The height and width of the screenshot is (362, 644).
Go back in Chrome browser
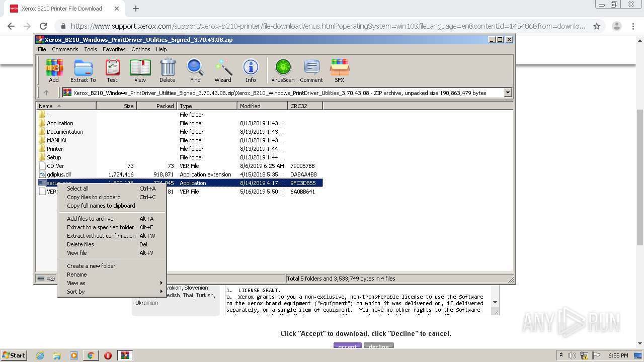click(x=11, y=26)
